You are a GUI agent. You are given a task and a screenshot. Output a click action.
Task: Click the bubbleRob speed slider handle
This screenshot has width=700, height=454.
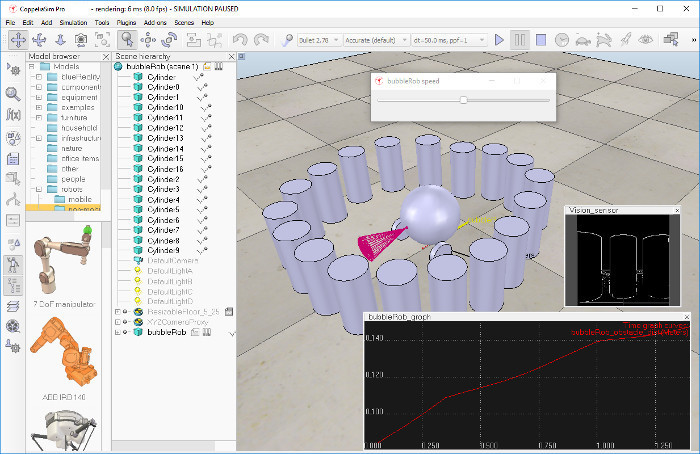pos(463,100)
